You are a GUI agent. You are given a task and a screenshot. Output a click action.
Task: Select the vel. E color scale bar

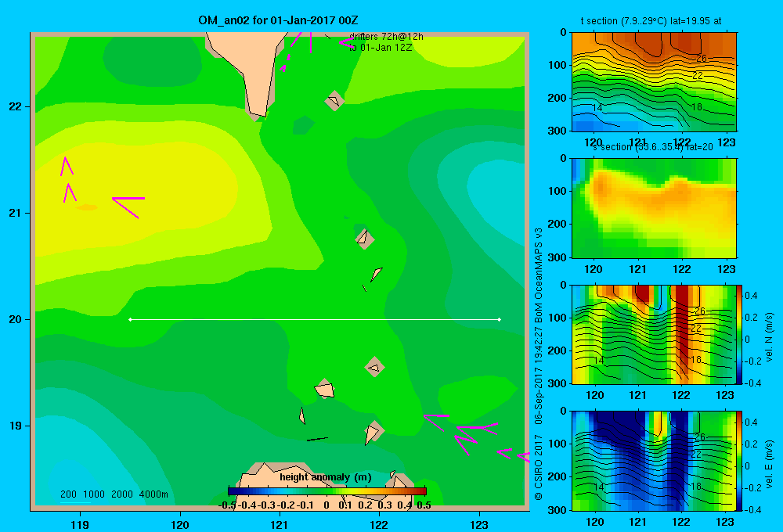click(x=740, y=461)
